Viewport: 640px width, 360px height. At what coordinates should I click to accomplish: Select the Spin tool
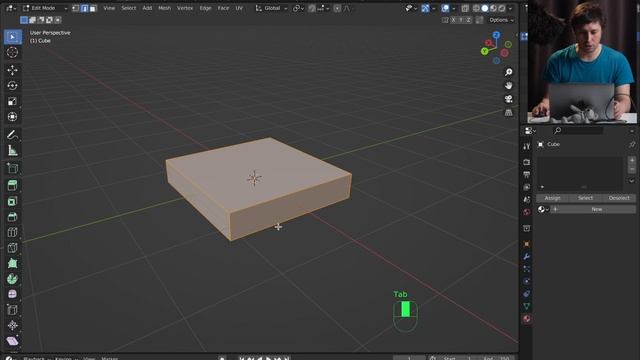click(13, 279)
